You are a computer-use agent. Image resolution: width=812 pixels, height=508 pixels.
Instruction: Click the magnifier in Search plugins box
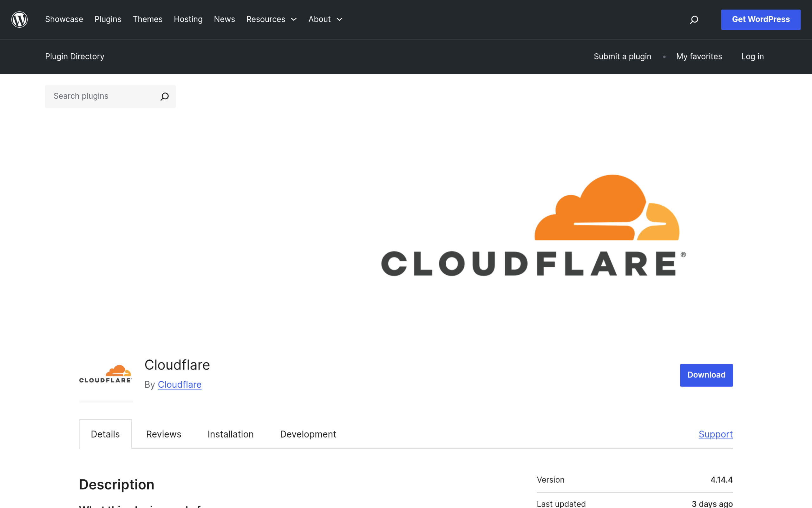tap(164, 97)
